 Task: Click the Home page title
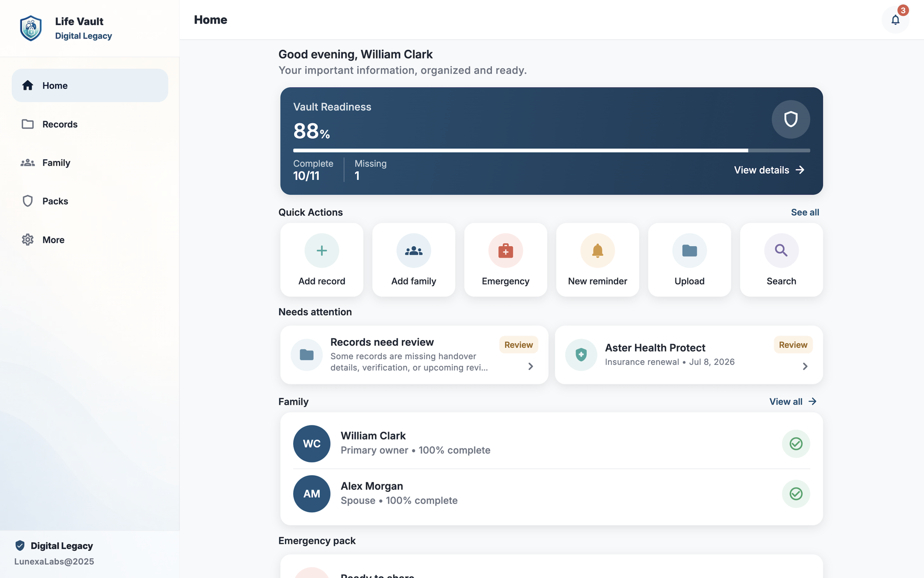[210, 20]
